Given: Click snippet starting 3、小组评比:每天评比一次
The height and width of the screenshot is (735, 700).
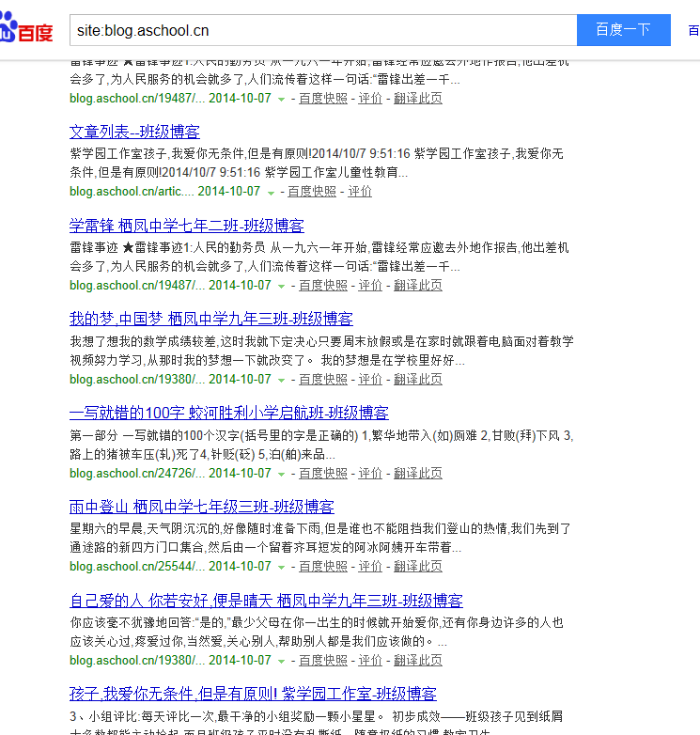Looking at the screenshot, I should click(317, 723).
